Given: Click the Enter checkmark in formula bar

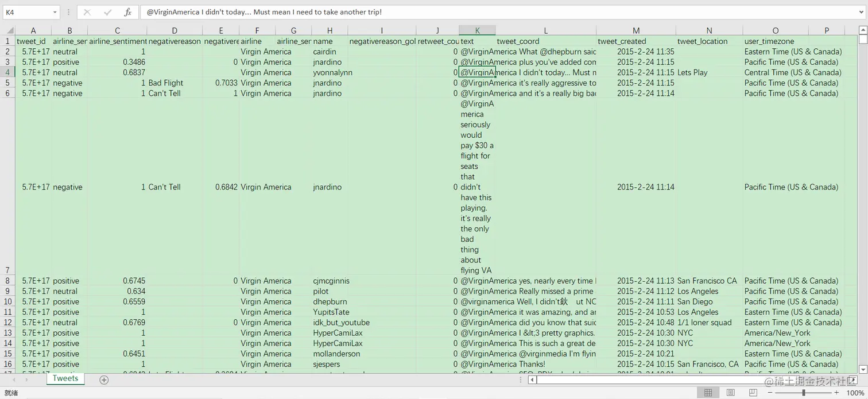Looking at the screenshot, I should 107,12.
